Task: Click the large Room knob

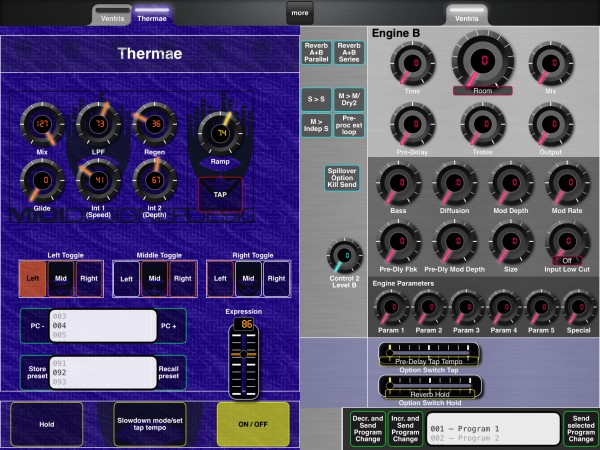Action: (483, 60)
